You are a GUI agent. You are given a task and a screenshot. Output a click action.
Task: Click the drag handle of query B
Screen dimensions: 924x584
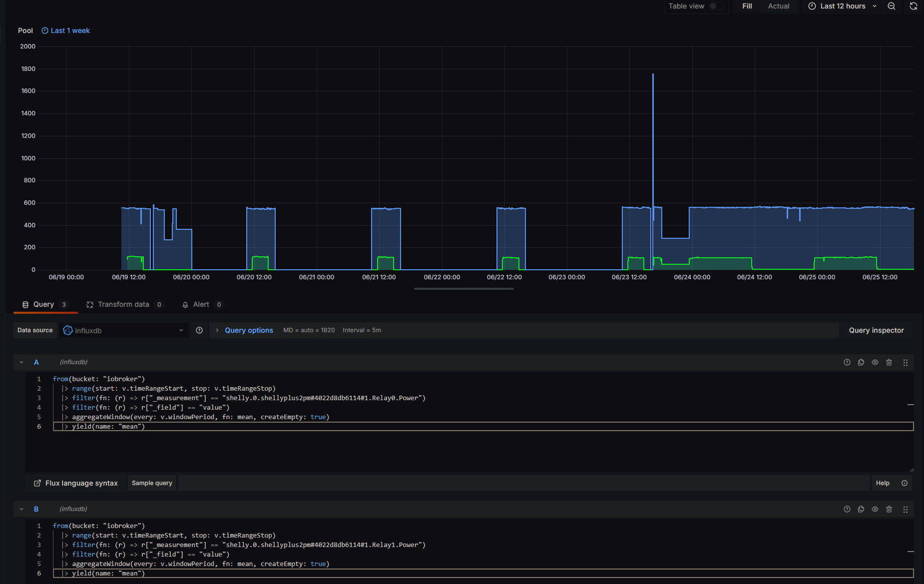[x=906, y=509]
